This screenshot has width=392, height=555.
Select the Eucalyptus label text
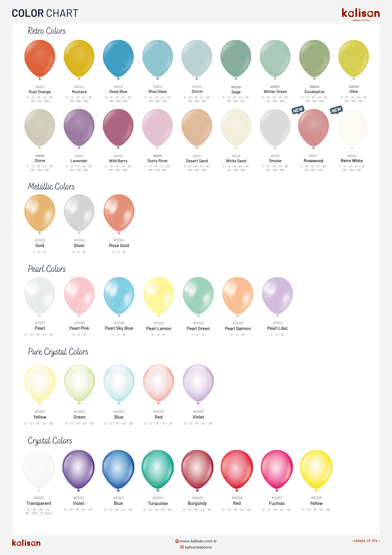point(314,92)
